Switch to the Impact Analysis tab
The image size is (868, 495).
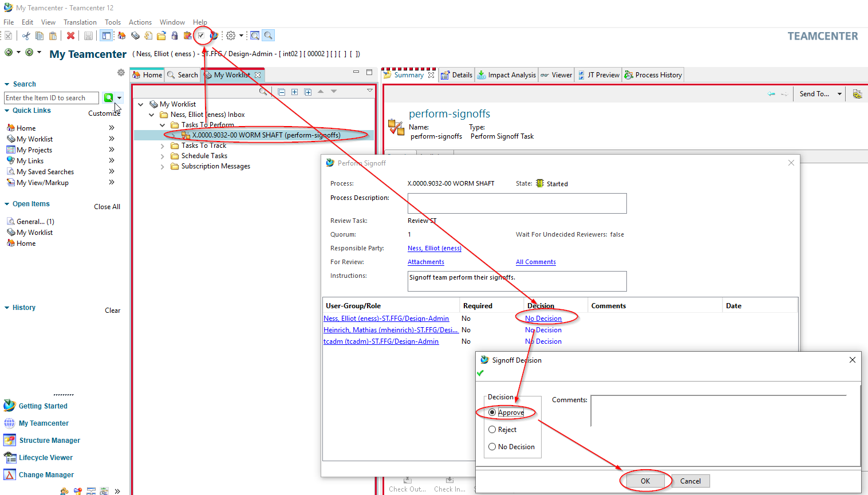pyautogui.click(x=507, y=75)
